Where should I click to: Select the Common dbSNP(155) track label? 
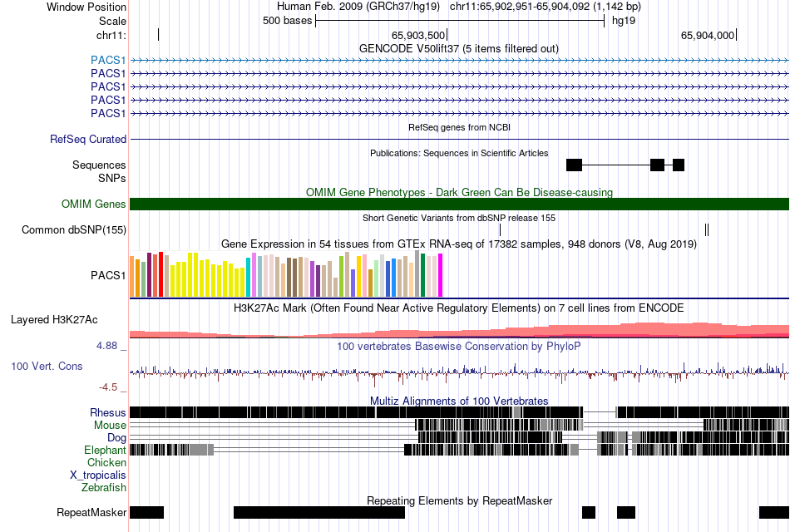(x=73, y=229)
